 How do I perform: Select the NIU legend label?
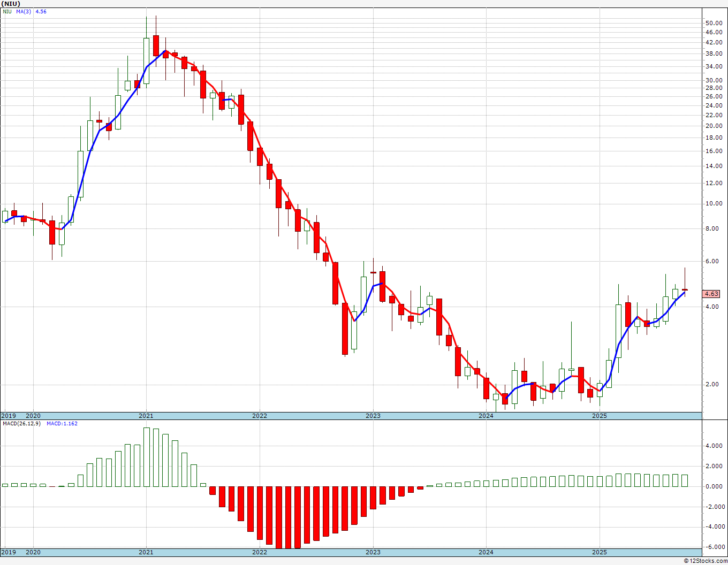point(7,11)
